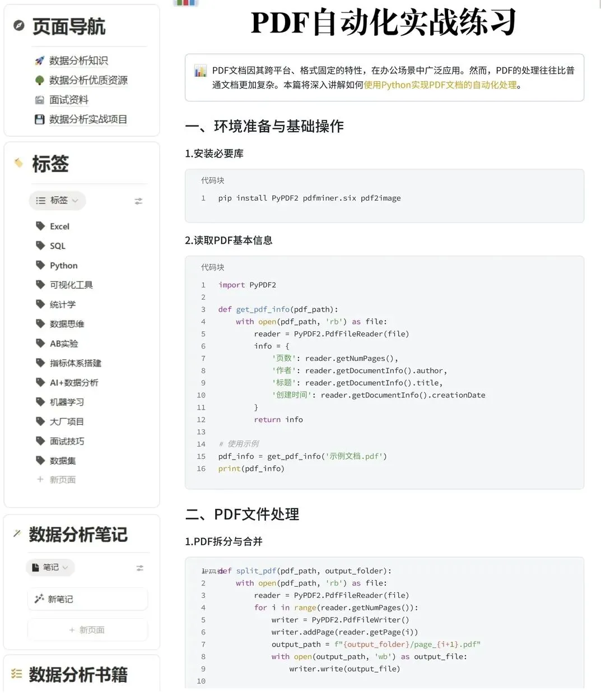Viewport: 601px width, 700px height.
Task: Click the tag icon next to AB实验
Action: click(40, 343)
